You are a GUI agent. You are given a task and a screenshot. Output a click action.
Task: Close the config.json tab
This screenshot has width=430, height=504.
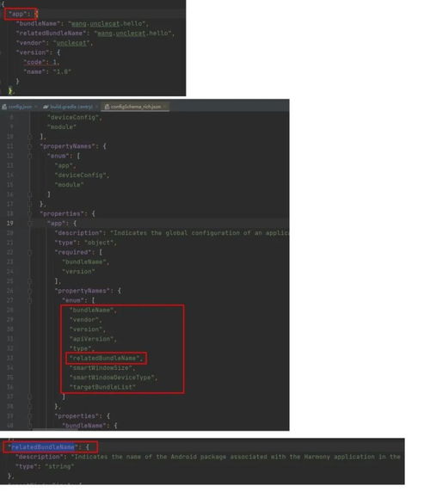[36, 107]
